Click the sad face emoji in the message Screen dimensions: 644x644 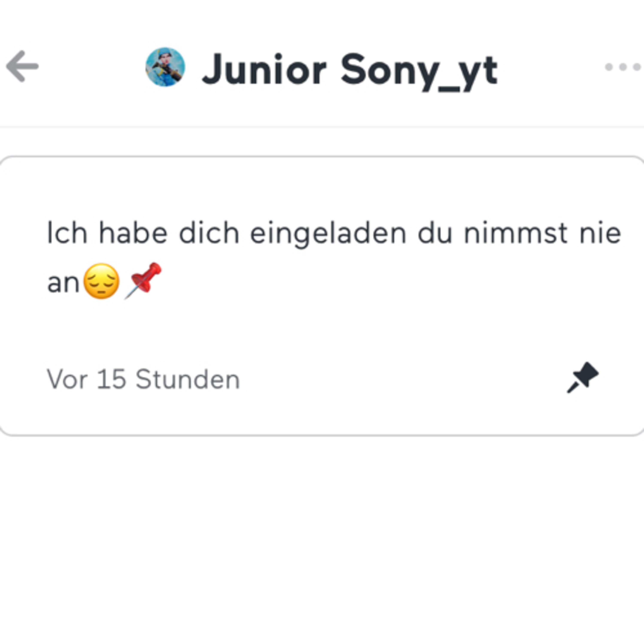101,281
